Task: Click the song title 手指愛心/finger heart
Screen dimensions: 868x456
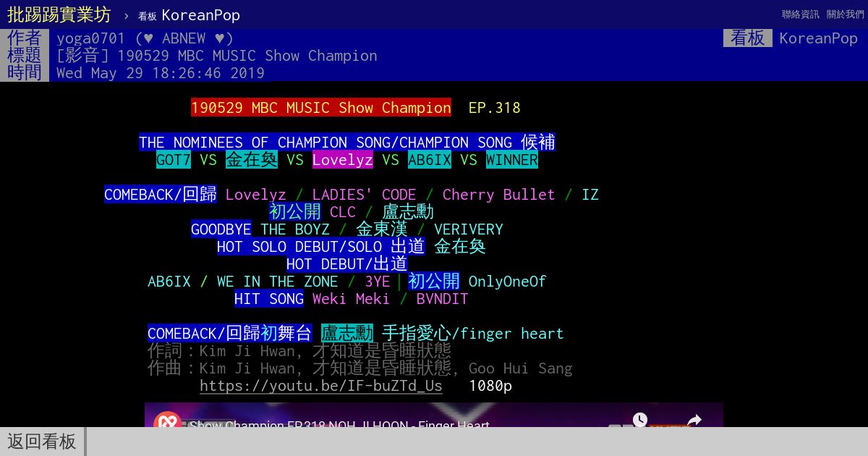Action: [473, 334]
